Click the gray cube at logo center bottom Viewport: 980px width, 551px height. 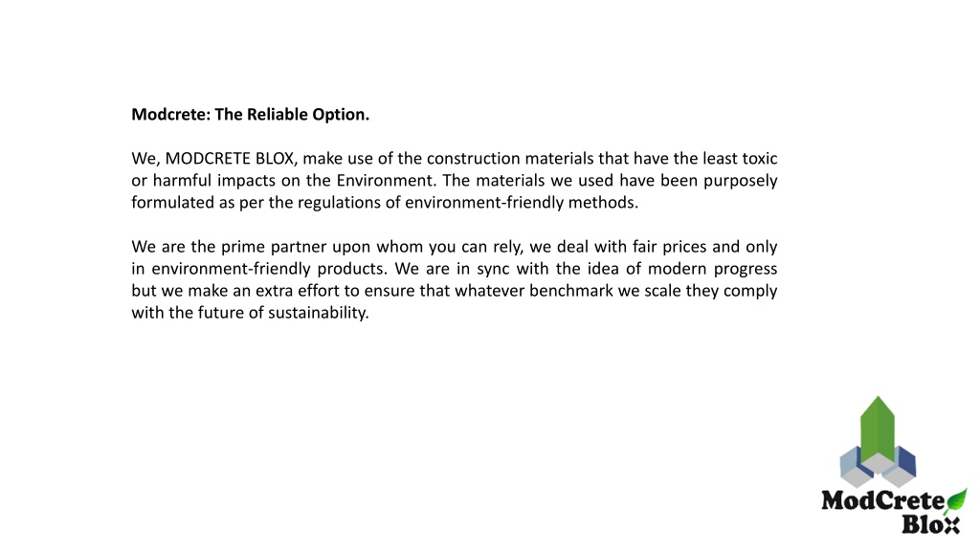point(878,464)
